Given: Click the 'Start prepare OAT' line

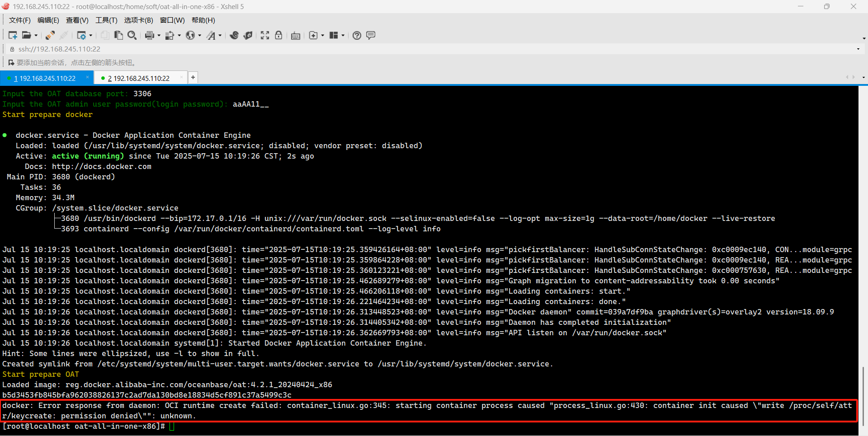Looking at the screenshot, I should coord(41,374).
